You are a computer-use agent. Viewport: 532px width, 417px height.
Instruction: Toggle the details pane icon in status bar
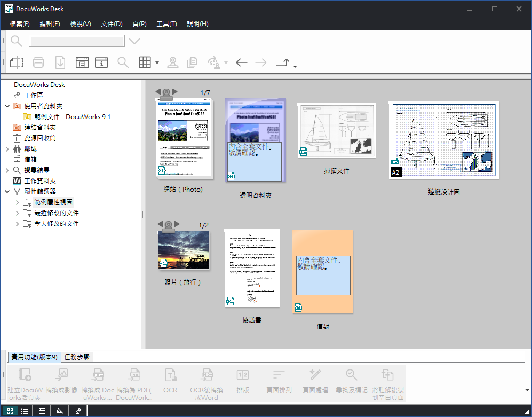[x=42, y=411]
